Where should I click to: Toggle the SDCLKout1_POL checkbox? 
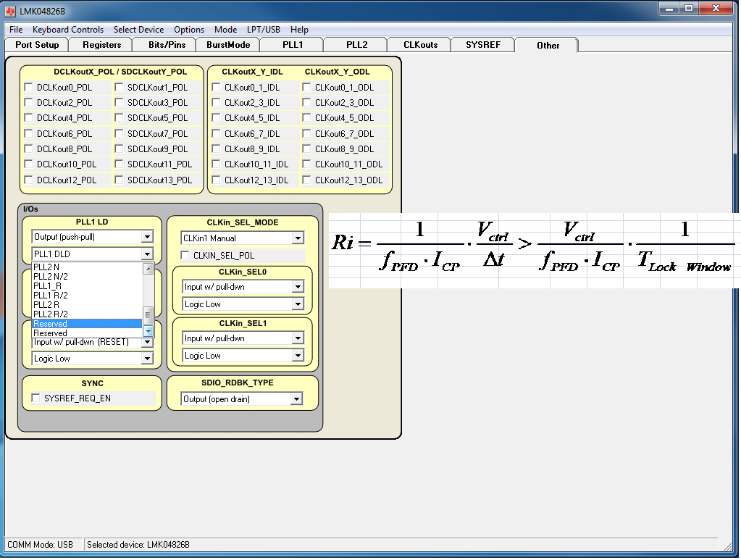point(119,88)
